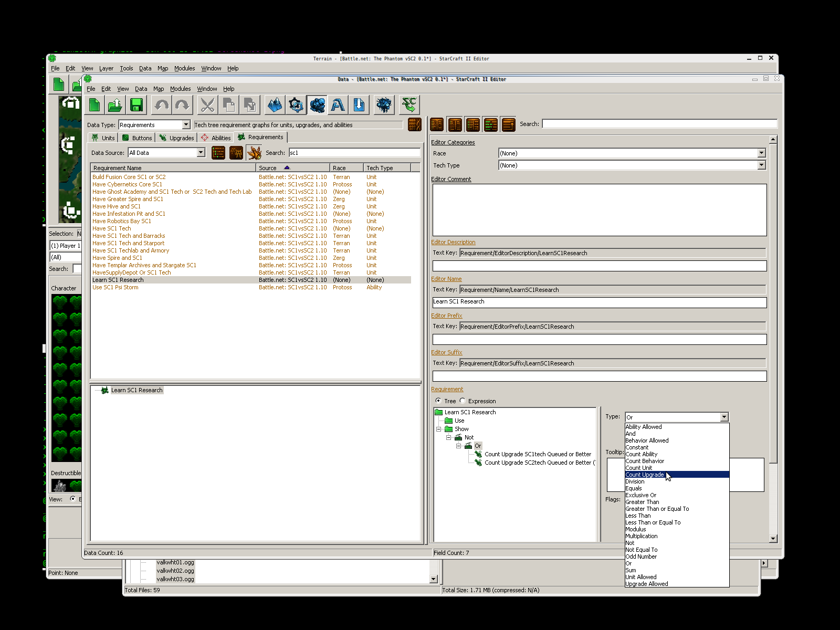This screenshot has height=630, width=840.
Task: Select Use SC1 Psi Storm requirement row
Action: [x=115, y=287]
